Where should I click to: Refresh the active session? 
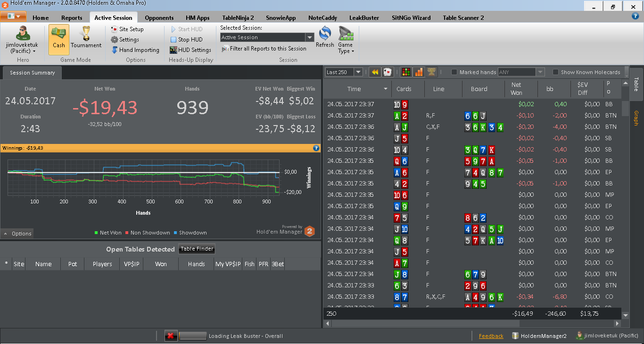pos(325,37)
